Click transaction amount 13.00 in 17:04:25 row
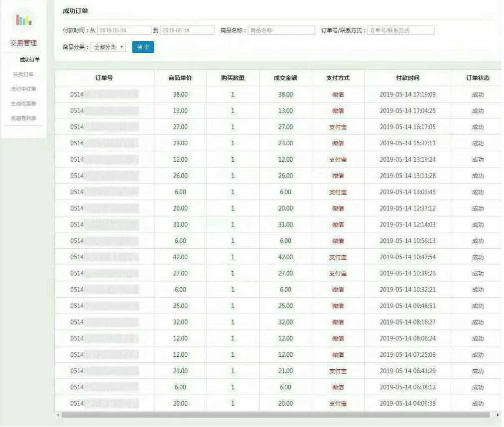The width and height of the screenshot is (504, 427). coord(285,110)
